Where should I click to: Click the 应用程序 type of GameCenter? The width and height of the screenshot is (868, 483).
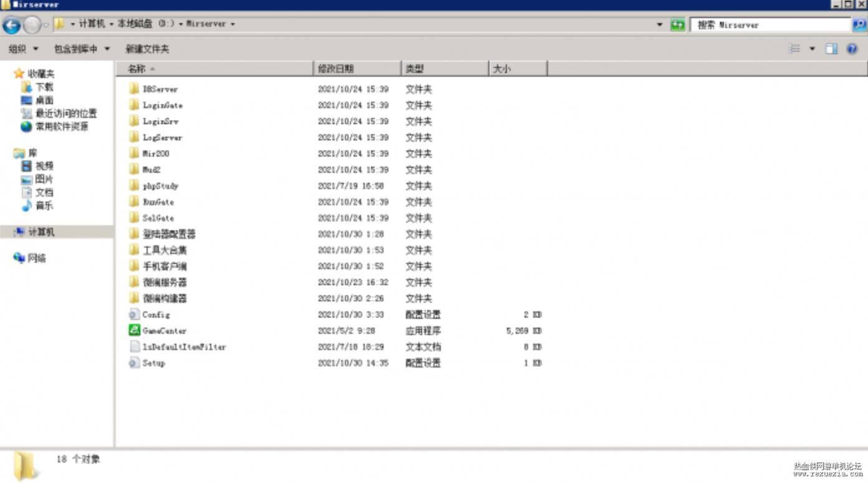[423, 331]
